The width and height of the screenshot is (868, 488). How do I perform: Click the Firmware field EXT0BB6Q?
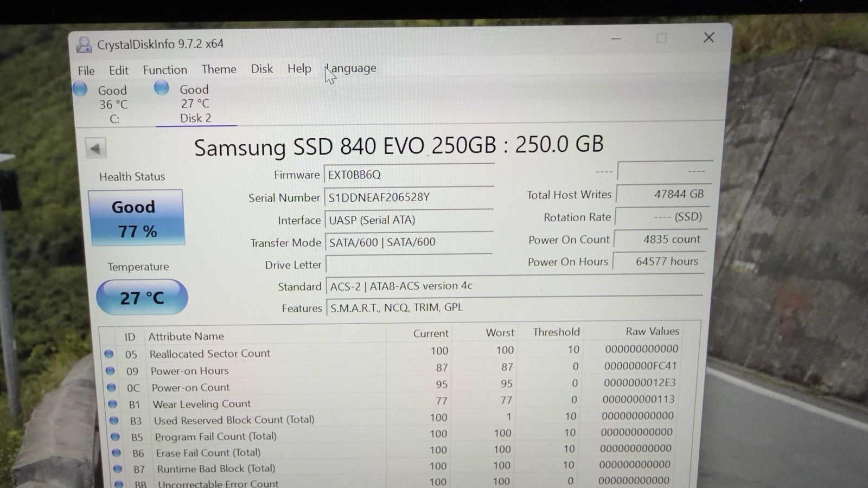409,175
